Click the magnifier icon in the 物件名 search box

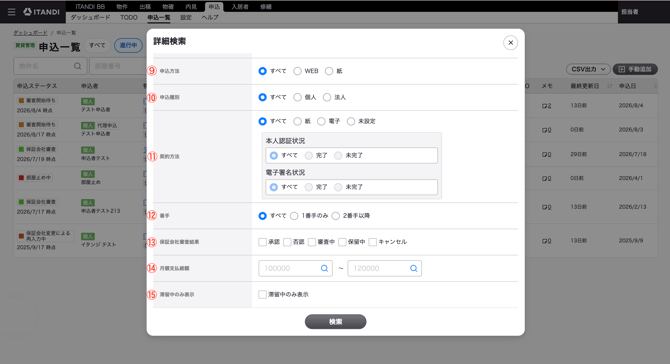[77, 66]
